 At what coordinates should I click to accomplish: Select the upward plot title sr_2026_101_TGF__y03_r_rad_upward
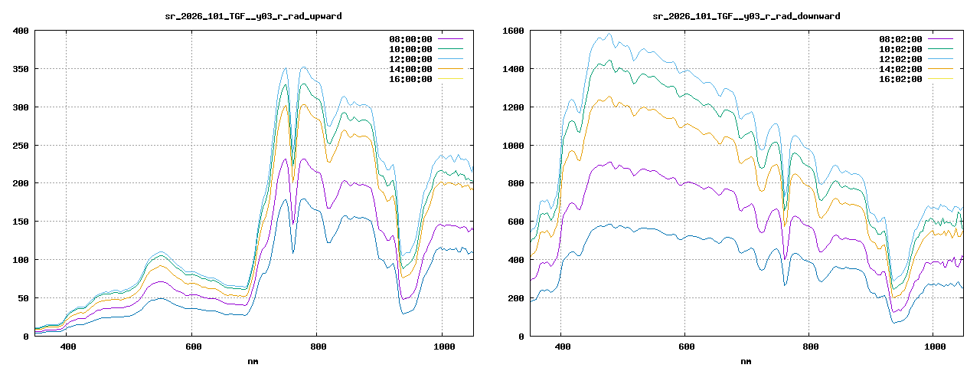coord(253,16)
